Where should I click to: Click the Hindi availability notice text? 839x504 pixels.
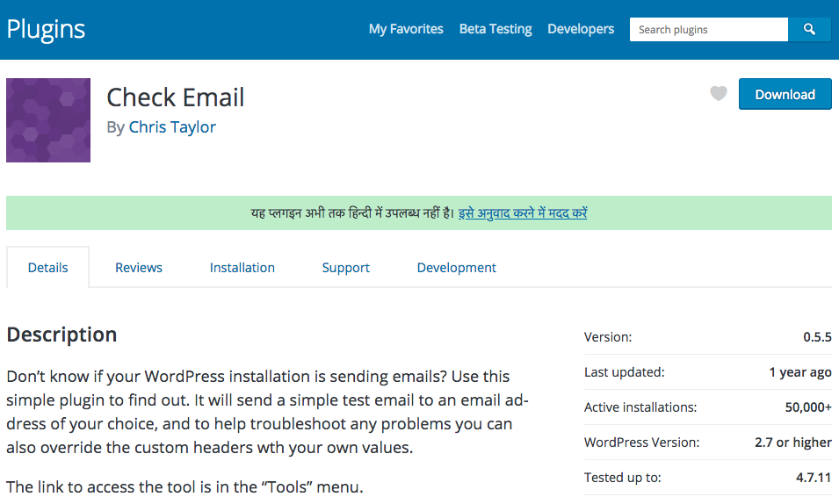tap(352, 213)
